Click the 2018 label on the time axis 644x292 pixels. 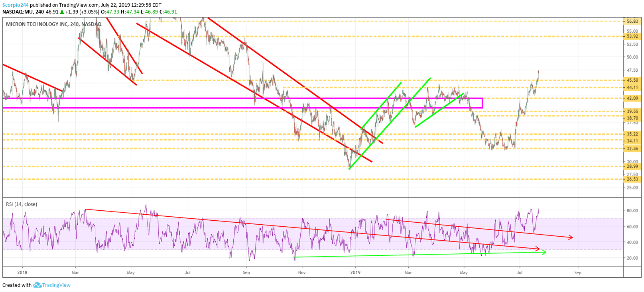pyautogui.click(x=22, y=272)
